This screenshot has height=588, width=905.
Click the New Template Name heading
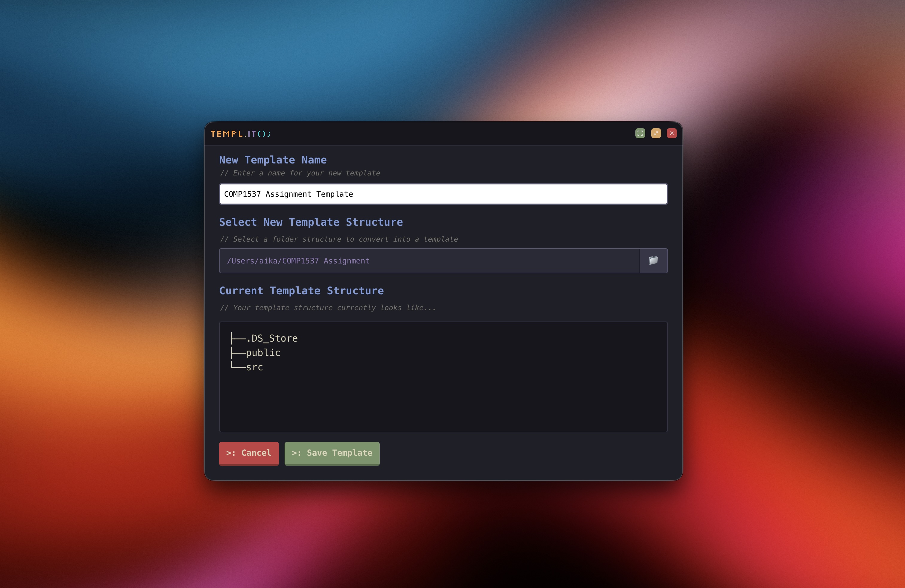pyautogui.click(x=273, y=160)
